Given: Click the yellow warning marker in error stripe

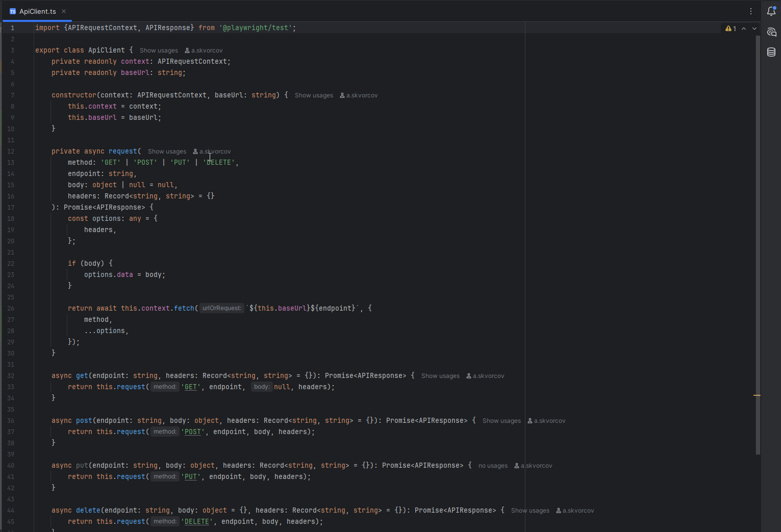Looking at the screenshot, I should pyautogui.click(x=757, y=395).
